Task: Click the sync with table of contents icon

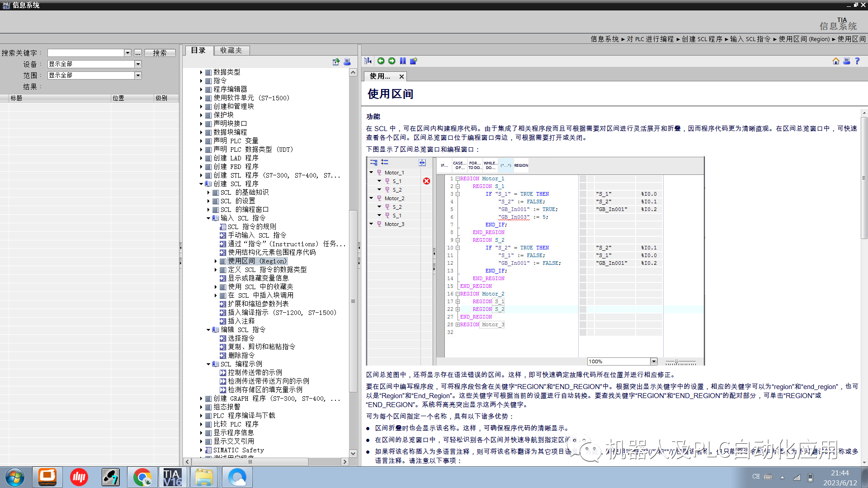Action: tap(368, 61)
